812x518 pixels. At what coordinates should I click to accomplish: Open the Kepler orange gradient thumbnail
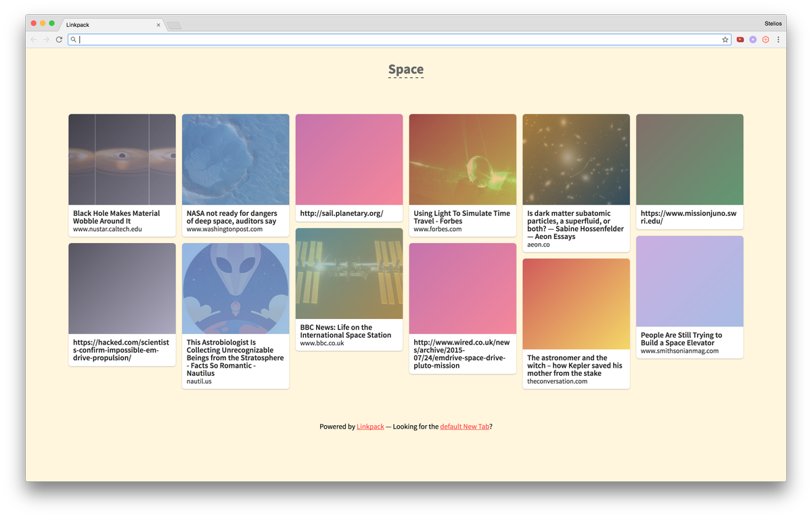(577, 304)
